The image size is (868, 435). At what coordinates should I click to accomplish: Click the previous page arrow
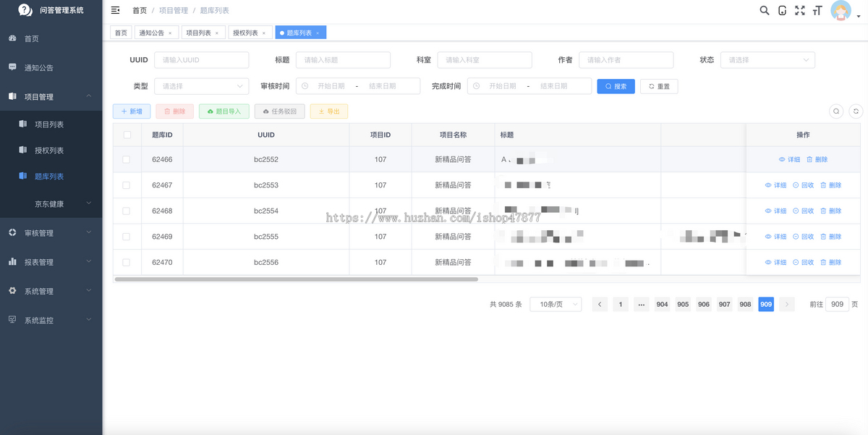click(600, 305)
